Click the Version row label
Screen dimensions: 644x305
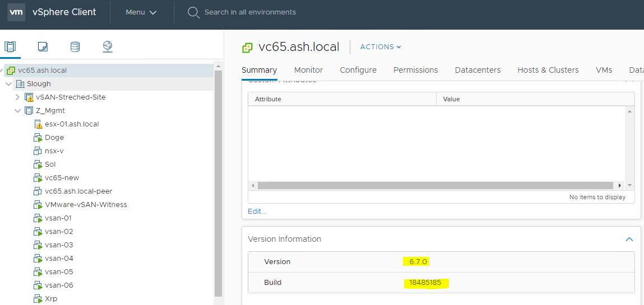click(277, 261)
